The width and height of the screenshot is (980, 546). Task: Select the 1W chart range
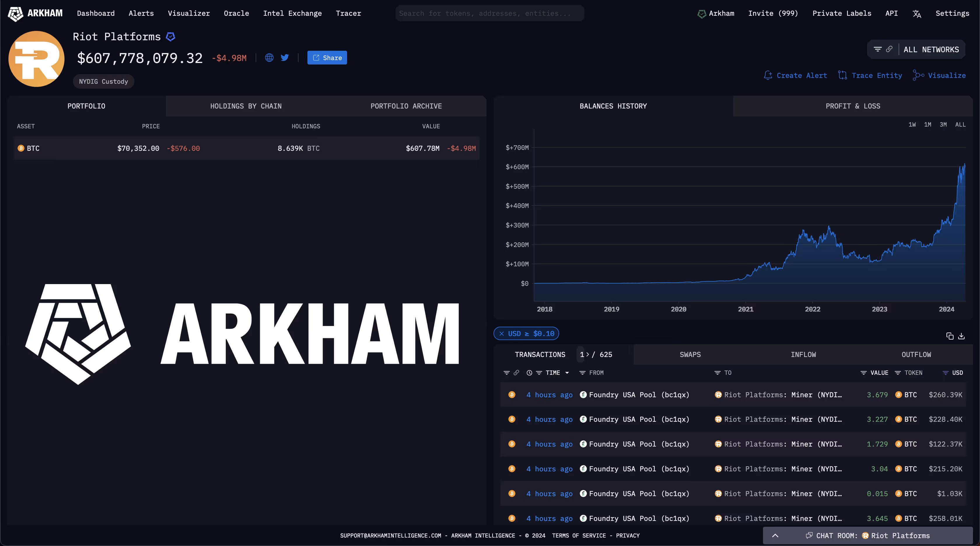pyautogui.click(x=912, y=125)
